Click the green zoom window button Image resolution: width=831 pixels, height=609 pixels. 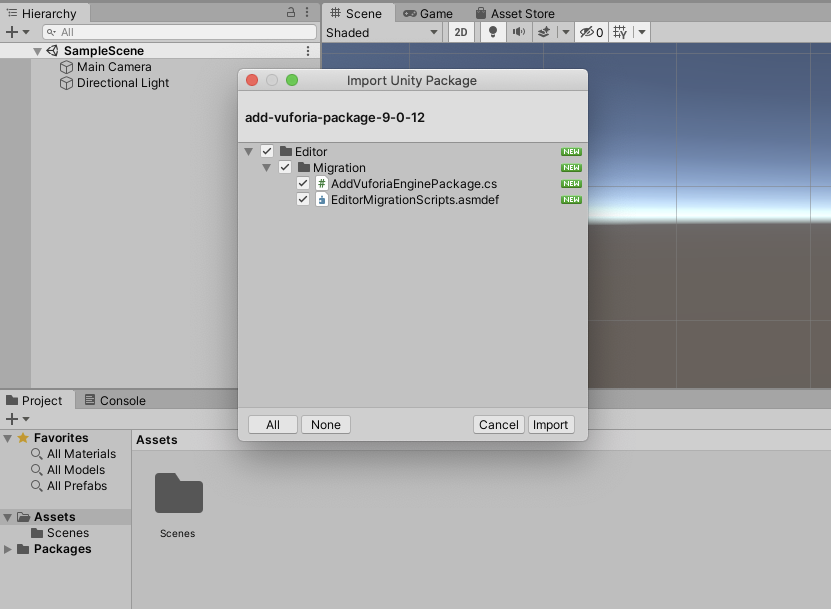(292, 80)
